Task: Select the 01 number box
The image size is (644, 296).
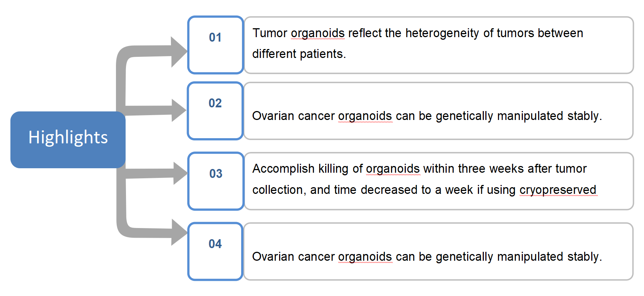Action: 216,45
